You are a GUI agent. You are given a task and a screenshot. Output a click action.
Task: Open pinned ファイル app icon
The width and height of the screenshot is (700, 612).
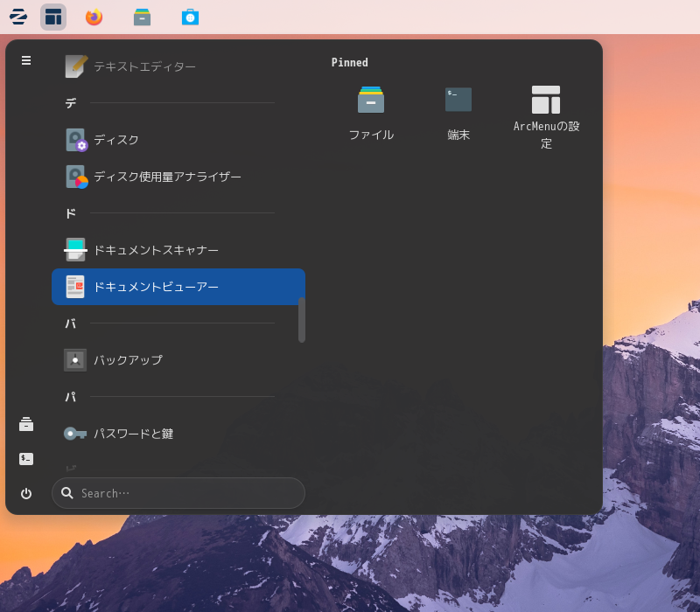point(371,100)
